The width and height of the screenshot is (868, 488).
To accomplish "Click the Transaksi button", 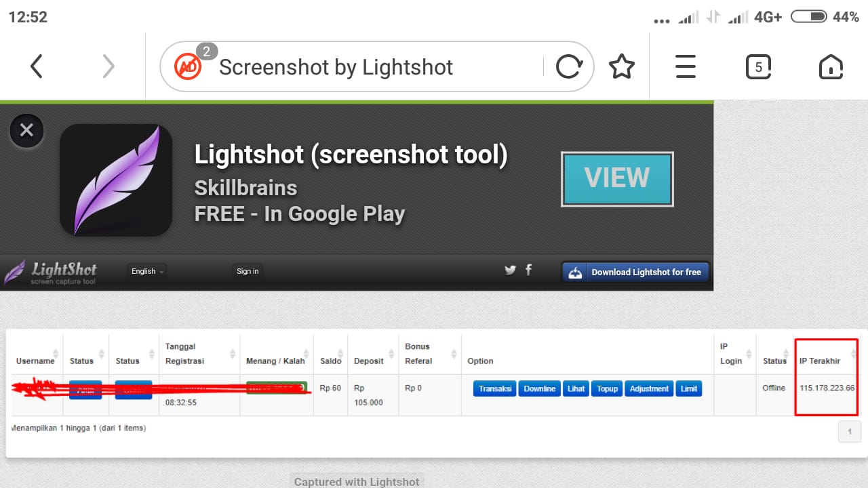I will (495, 389).
